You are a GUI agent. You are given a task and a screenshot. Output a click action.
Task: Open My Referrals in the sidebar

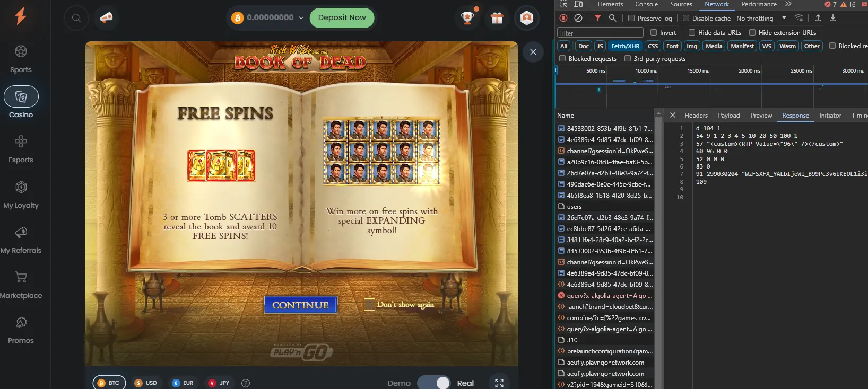[21, 240]
